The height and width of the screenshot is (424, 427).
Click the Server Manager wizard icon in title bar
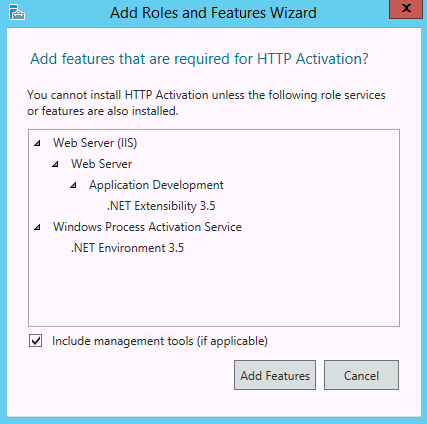pos(17,13)
